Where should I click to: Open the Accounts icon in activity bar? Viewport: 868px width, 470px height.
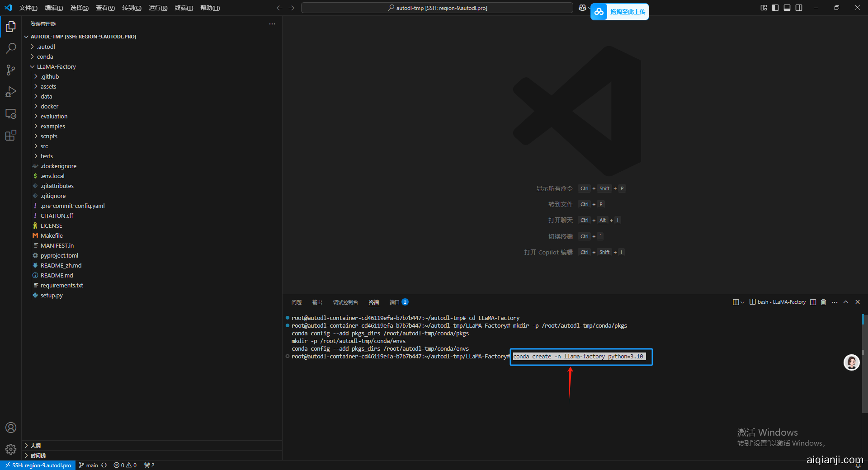[x=11, y=428]
